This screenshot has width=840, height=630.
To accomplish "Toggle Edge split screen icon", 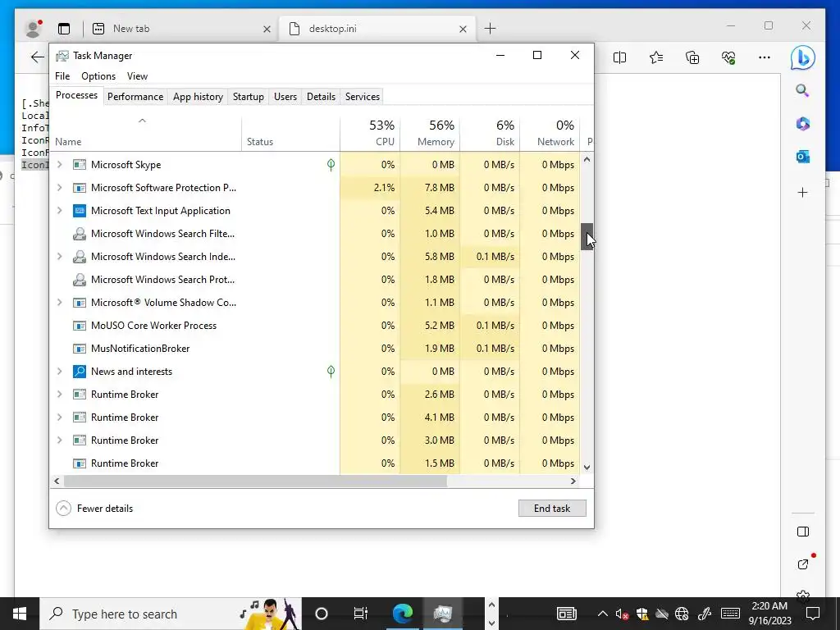I will coord(619,57).
